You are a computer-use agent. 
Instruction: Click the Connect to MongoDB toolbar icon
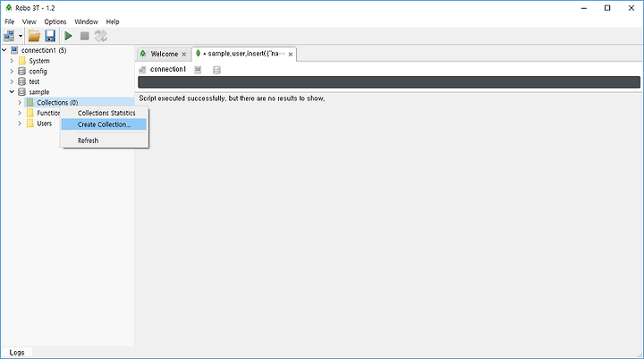tap(9, 36)
